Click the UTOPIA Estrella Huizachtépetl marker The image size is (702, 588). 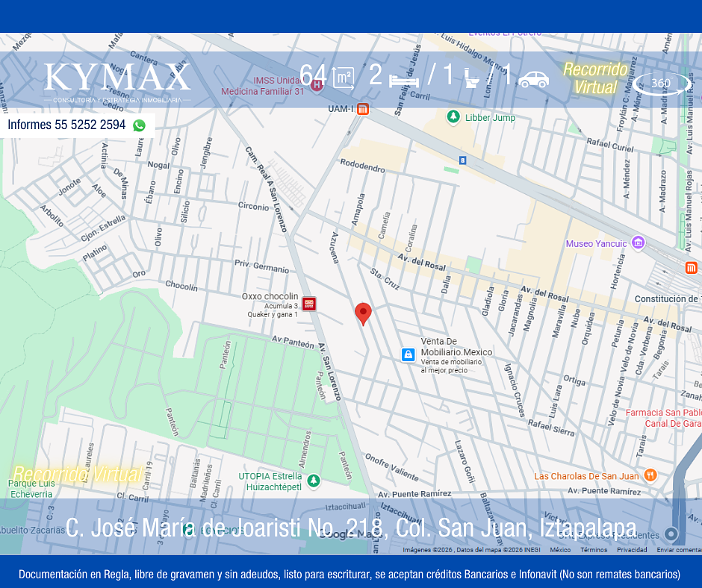(x=314, y=481)
